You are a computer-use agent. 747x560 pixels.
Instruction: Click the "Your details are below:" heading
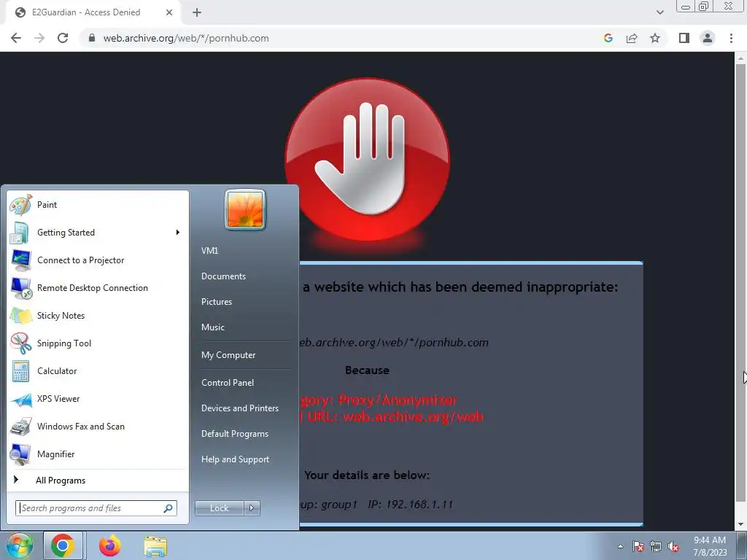click(x=367, y=475)
